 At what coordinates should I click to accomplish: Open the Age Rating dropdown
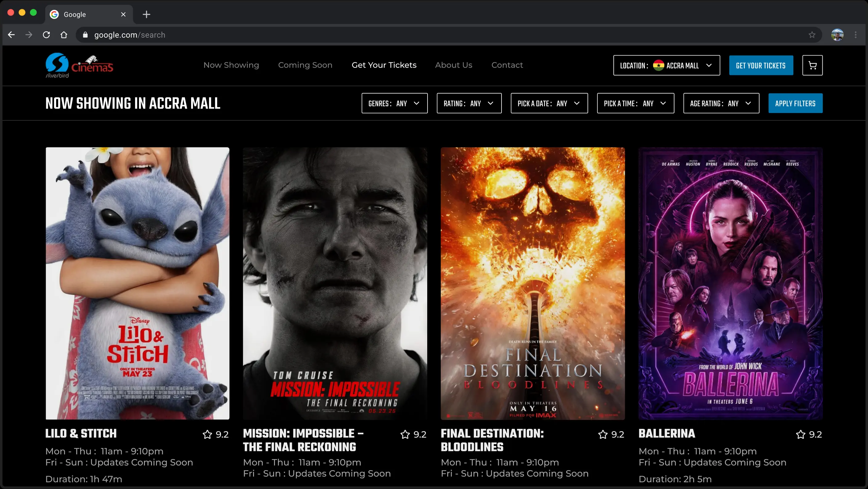[x=721, y=103]
